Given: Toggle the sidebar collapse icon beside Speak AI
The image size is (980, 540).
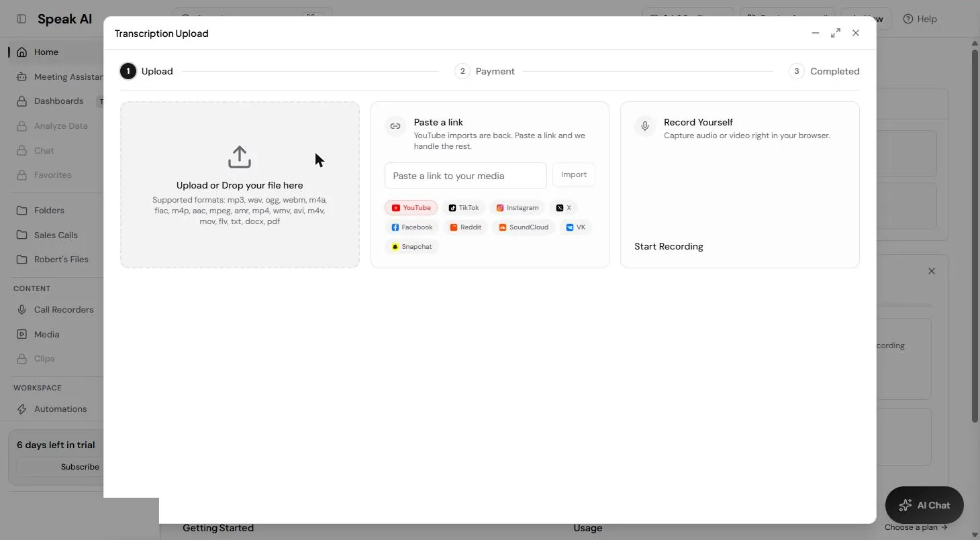Looking at the screenshot, I should [x=21, y=19].
